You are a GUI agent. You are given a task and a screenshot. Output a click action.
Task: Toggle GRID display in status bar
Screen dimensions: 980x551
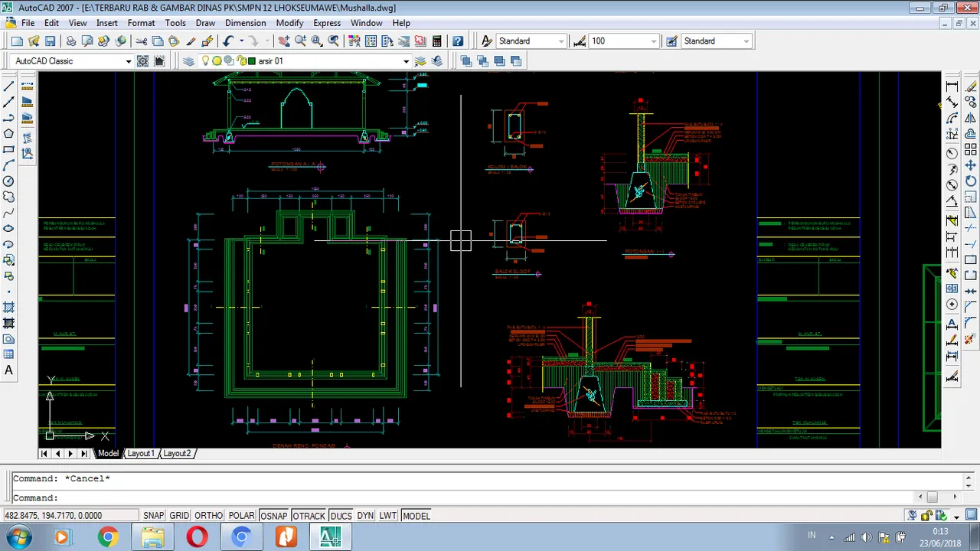pos(179,516)
